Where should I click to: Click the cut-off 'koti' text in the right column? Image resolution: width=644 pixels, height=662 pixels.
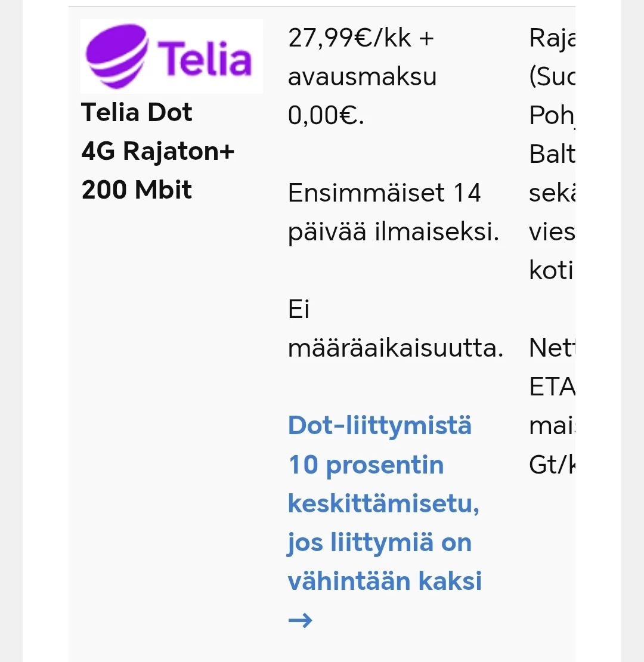click(x=551, y=271)
